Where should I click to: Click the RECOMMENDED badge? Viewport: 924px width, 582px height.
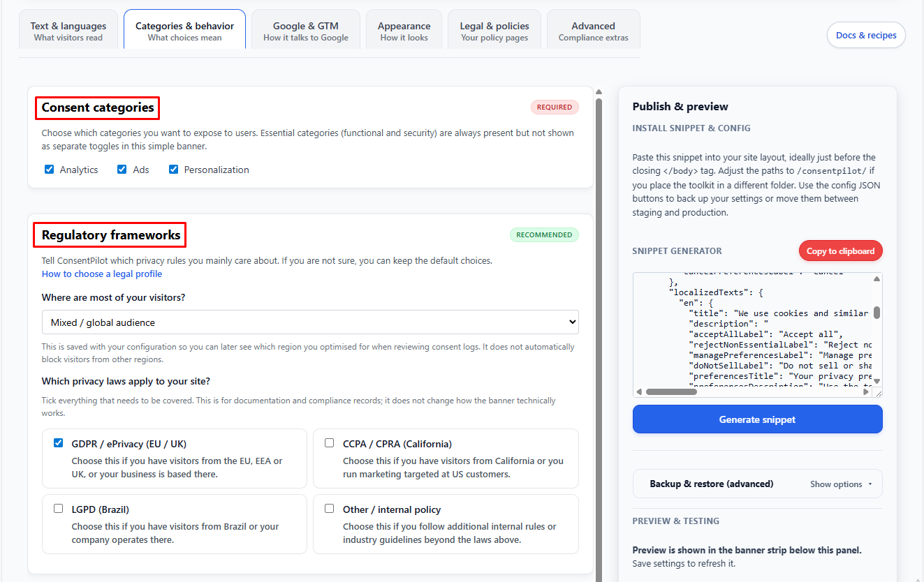(x=544, y=235)
